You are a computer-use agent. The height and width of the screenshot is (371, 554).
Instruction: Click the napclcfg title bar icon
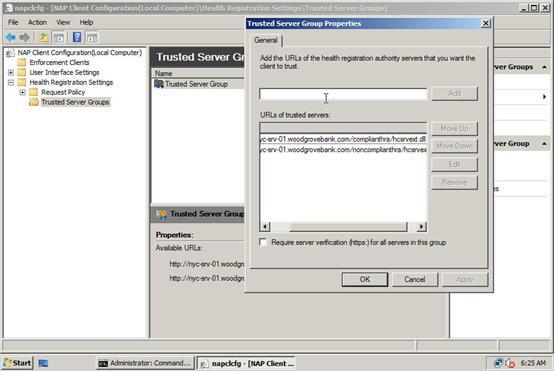tap(8, 8)
